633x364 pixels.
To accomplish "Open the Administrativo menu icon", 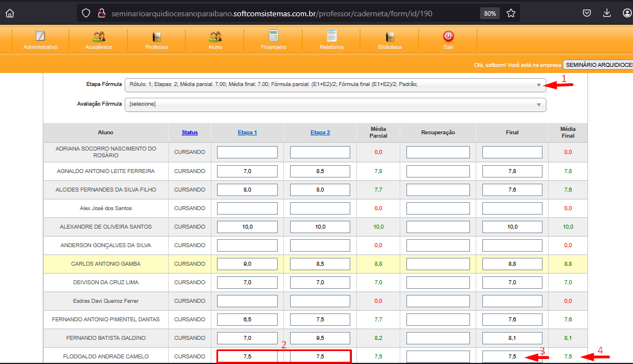I will (x=40, y=37).
